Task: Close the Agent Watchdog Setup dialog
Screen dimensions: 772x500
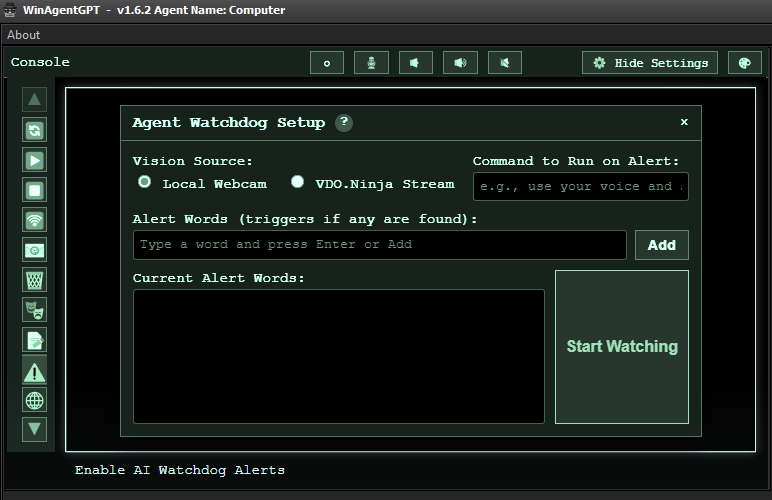Action: pos(684,122)
